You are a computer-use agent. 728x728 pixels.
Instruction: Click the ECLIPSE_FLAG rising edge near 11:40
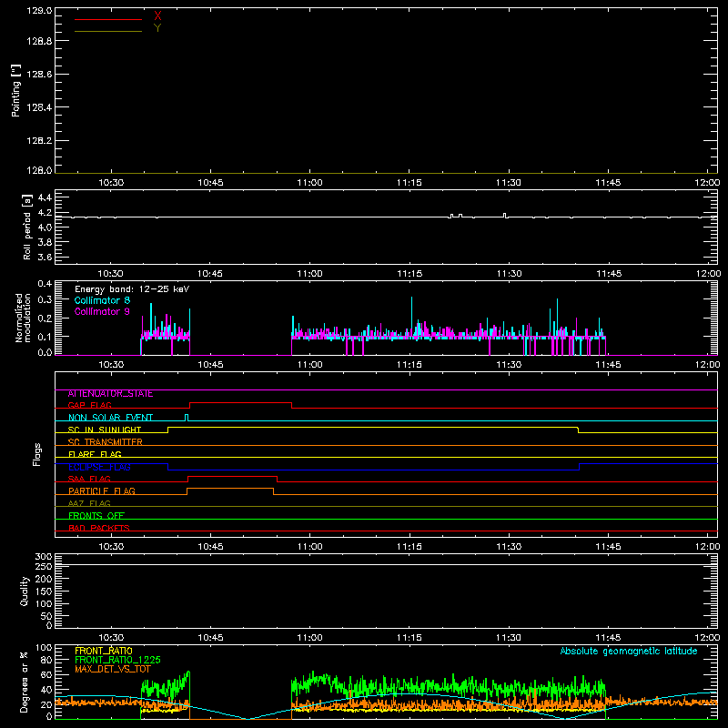[x=579, y=467]
